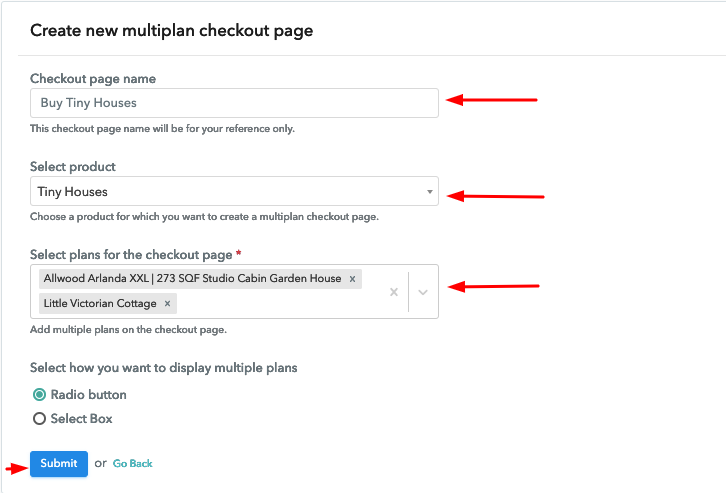Click the Little Victorian Cottage tag text
This screenshot has width=726, height=493.
coord(100,303)
